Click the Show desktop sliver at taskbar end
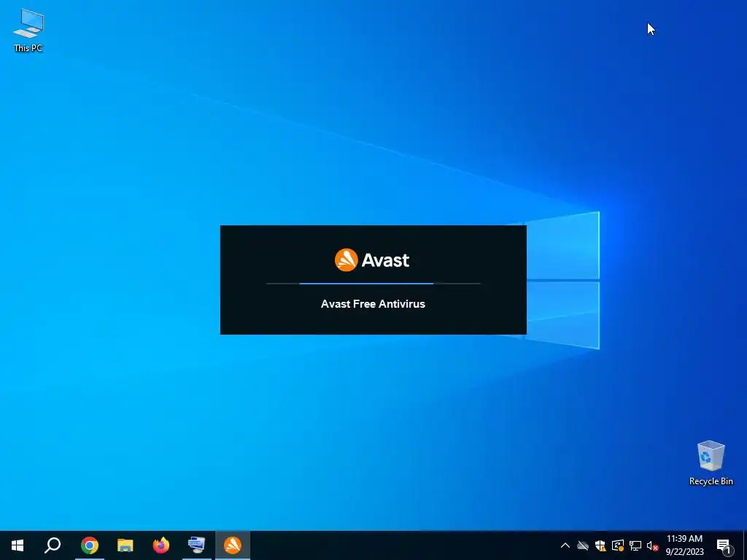The image size is (747, 560). [745, 545]
